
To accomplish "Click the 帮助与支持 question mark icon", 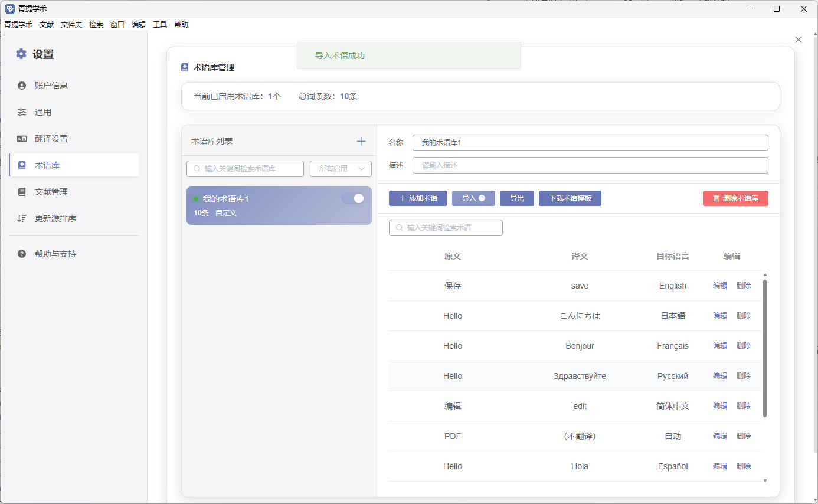I will 22,254.
